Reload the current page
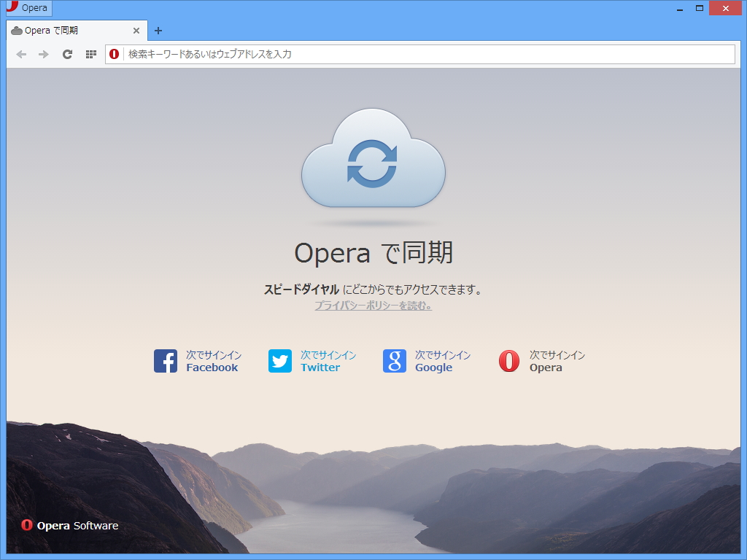Viewport: 747px width, 560px height. (x=67, y=54)
